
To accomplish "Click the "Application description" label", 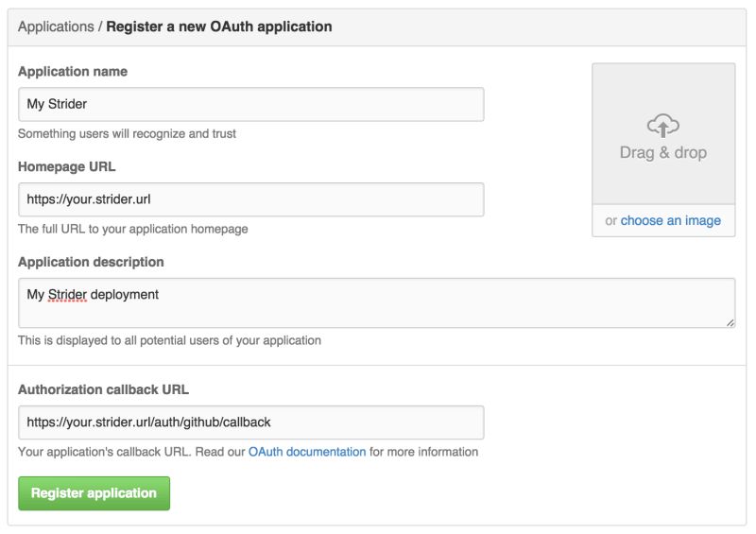I will (91, 262).
